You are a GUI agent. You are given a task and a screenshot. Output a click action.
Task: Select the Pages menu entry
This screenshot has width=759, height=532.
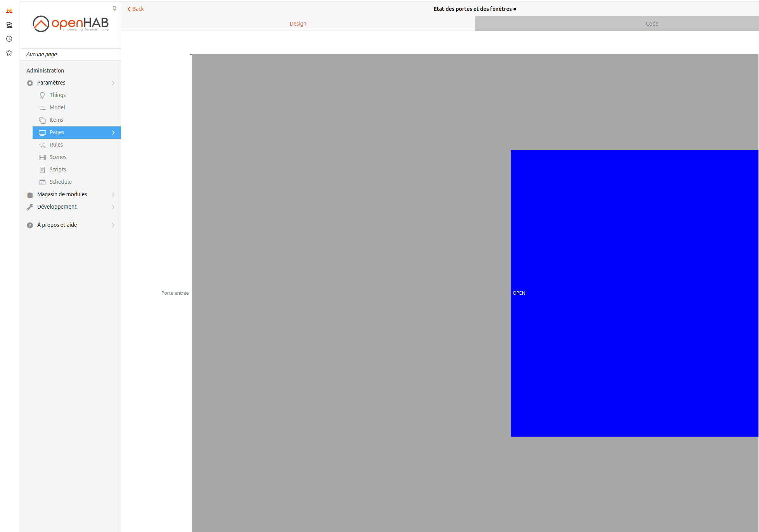[x=77, y=133]
